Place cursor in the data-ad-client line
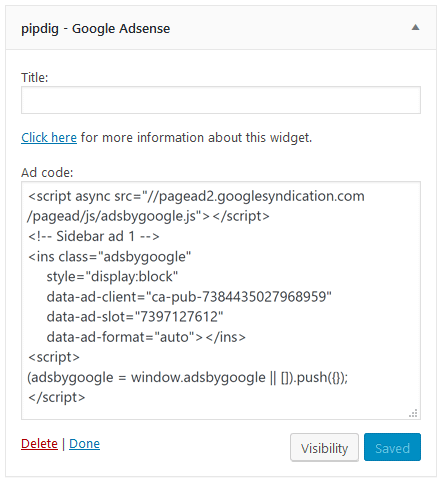The width and height of the screenshot is (445, 483). pyautogui.click(x=189, y=297)
